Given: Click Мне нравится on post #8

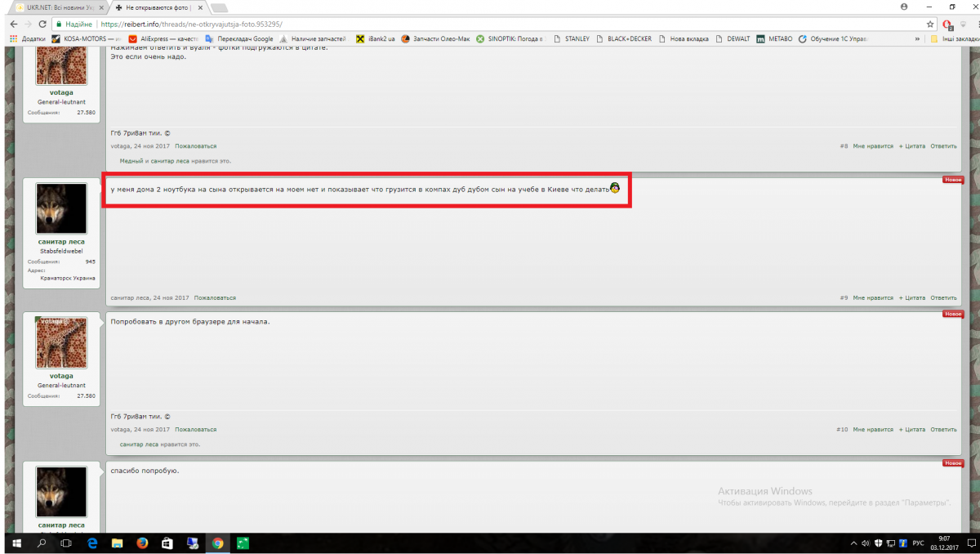Looking at the screenshot, I should [x=873, y=146].
